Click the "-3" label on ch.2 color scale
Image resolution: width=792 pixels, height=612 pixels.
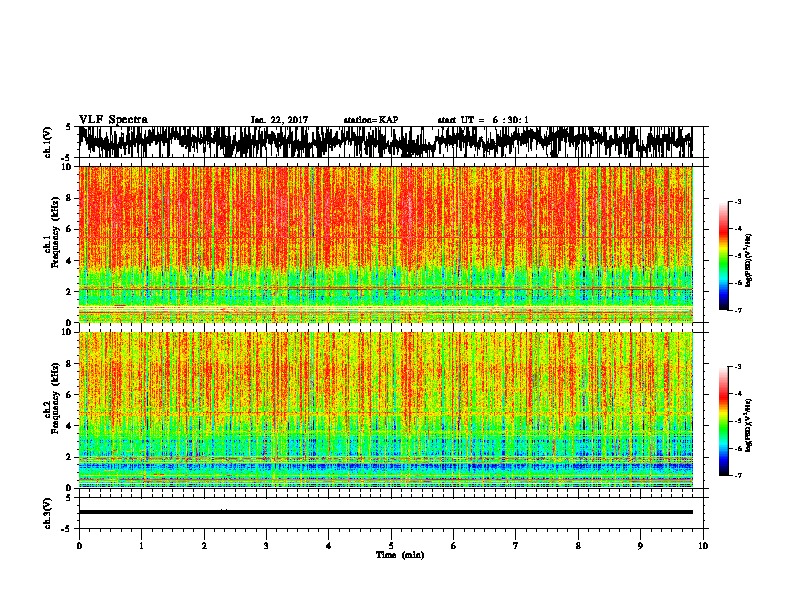(x=737, y=367)
